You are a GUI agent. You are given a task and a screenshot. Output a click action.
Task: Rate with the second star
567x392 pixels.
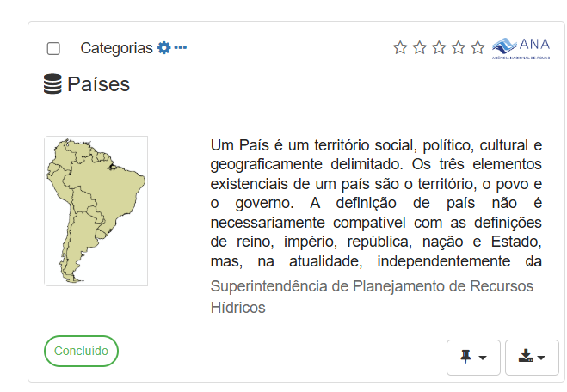tap(420, 47)
